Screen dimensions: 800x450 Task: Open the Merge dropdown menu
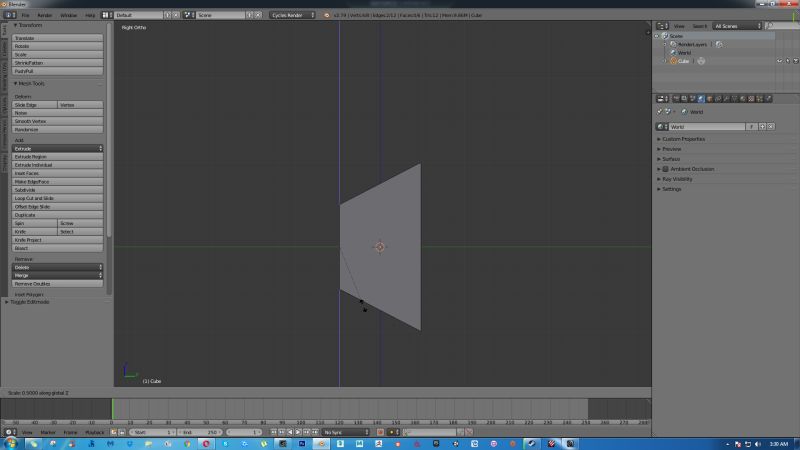[57, 276]
